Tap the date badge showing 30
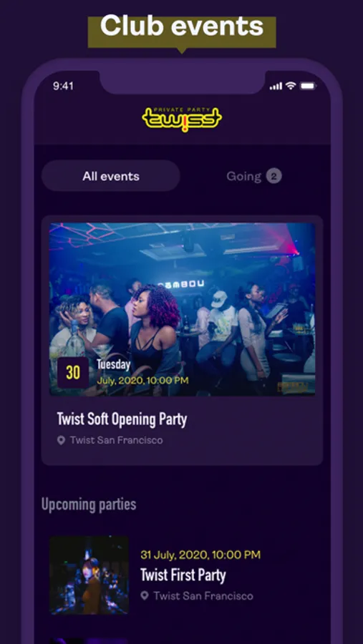The image size is (363, 644). click(73, 373)
